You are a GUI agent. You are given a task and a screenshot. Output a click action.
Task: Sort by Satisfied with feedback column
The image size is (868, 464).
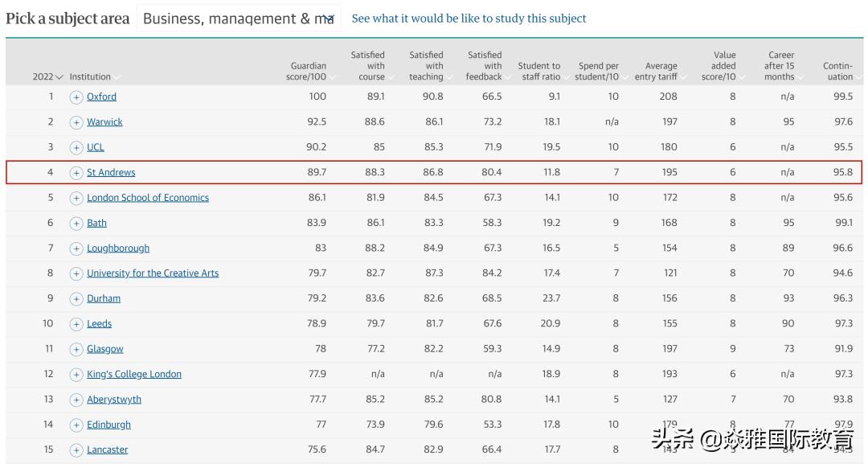pyautogui.click(x=488, y=66)
